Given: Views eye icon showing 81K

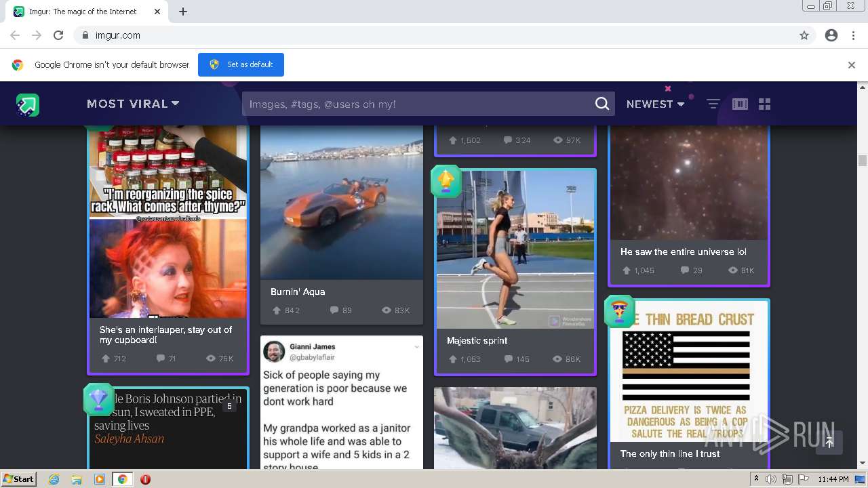Looking at the screenshot, I should (732, 270).
